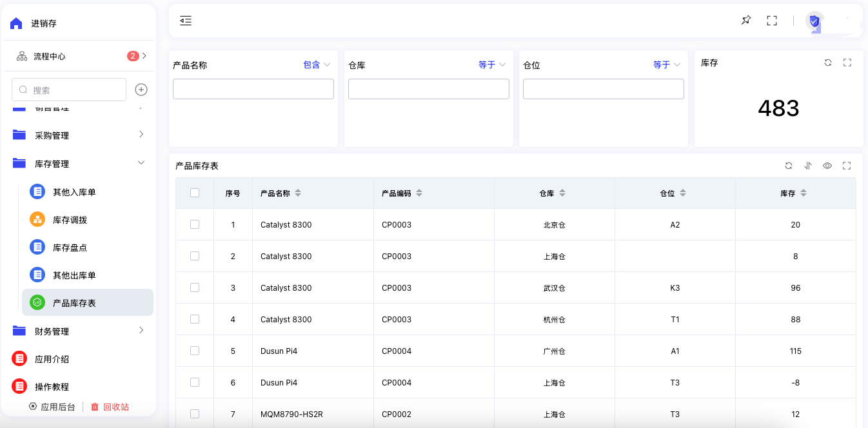Sort the table by 产品名称

(x=297, y=193)
